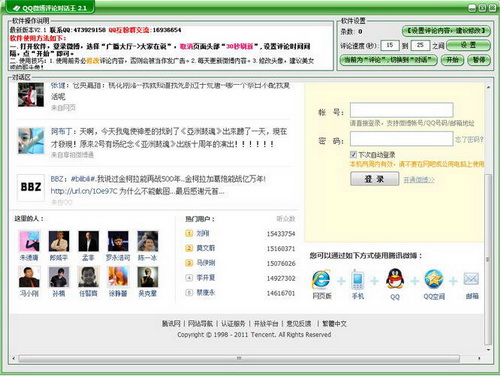Click the scroll-up arrow of vertical scrollbar
Viewport: 500px width, 377px height.
coord(488,87)
